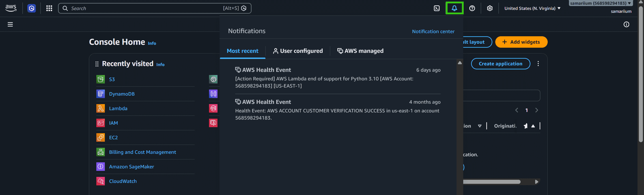Viewport: 644px width, 195px height.
Task: Click the "4 months ago" timestamp
Action: point(425,102)
